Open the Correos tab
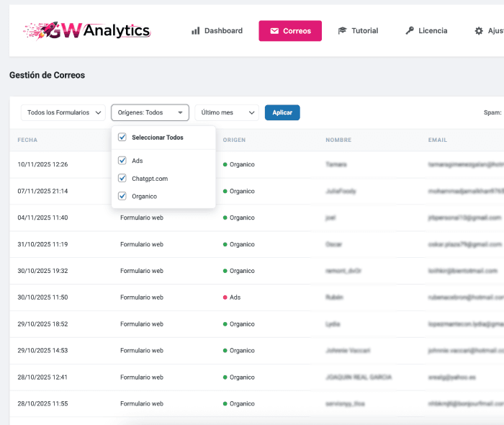This screenshot has width=504, height=425. (290, 31)
